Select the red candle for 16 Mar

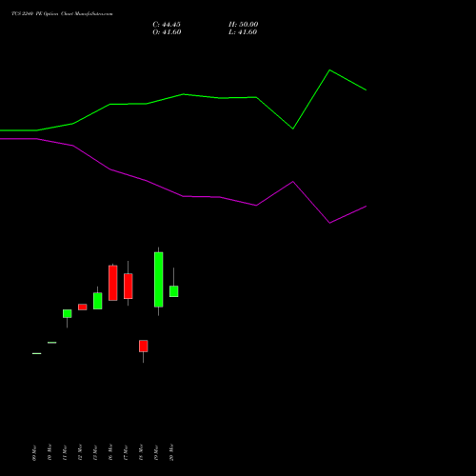[113, 283]
